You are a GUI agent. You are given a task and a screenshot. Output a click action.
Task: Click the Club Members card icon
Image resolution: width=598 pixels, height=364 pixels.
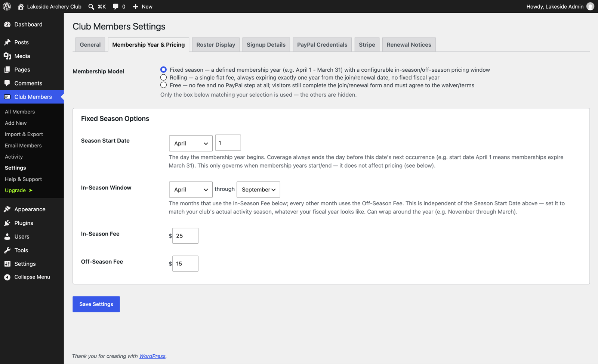[7, 97]
